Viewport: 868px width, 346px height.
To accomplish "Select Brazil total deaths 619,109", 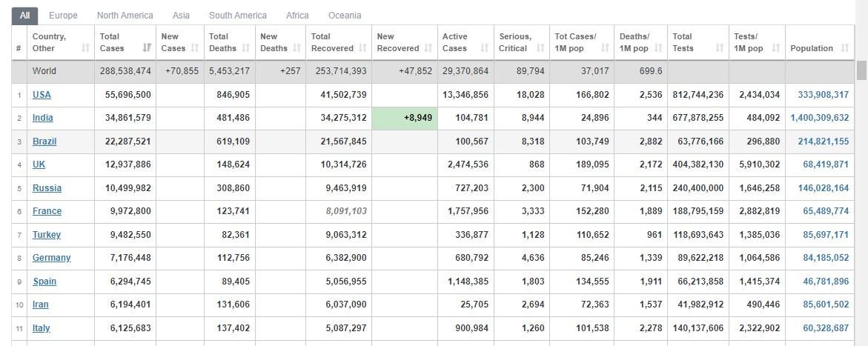I will tap(233, 142).
